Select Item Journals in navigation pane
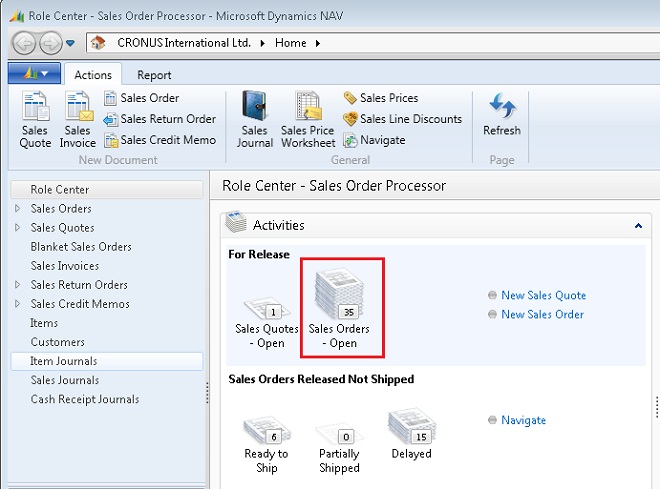 (64, 361)
